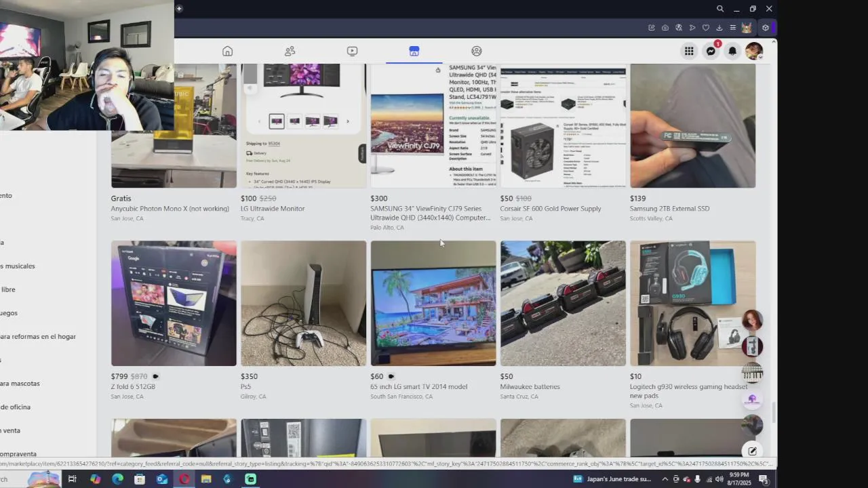Open Copilot from taskbar
This screenshot has height=488, width=868.
[x=95, y=479]
